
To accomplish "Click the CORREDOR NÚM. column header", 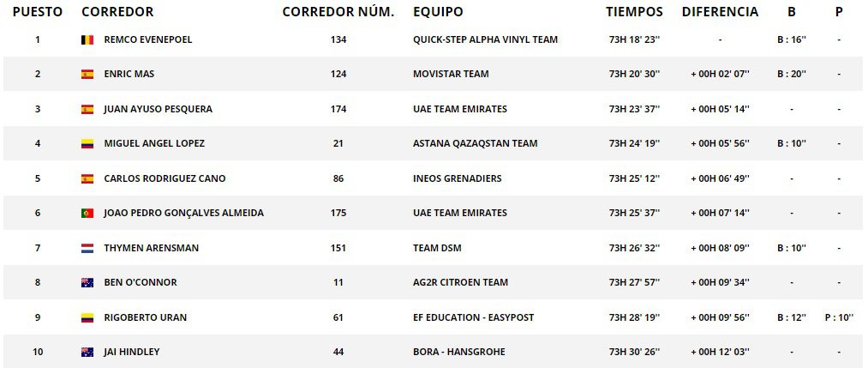I will click(338, 12).
